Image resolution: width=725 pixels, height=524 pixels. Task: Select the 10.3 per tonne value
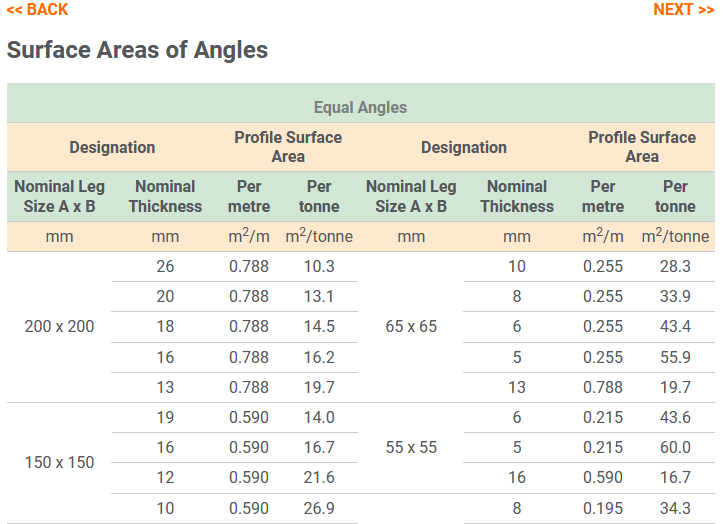point(318,267)
